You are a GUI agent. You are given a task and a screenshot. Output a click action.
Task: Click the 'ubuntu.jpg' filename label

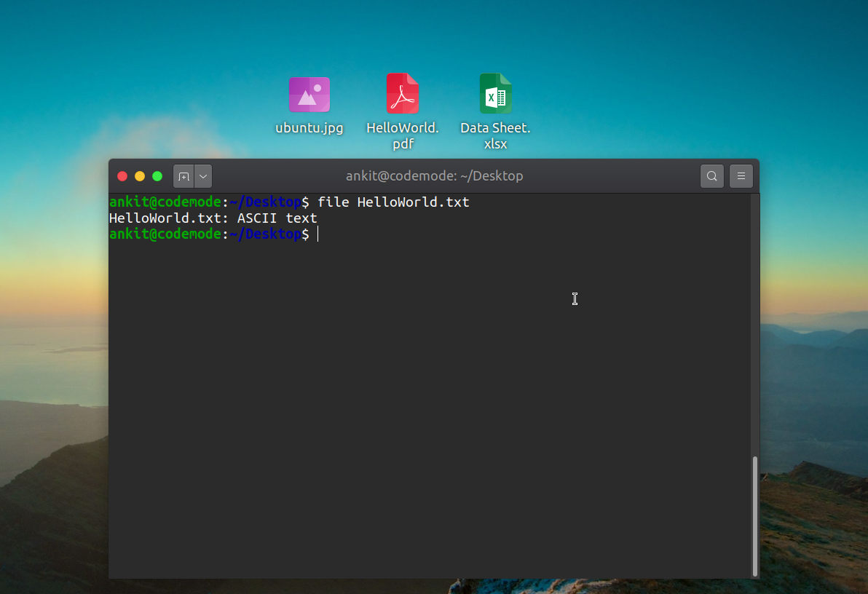tap(309, 128)
